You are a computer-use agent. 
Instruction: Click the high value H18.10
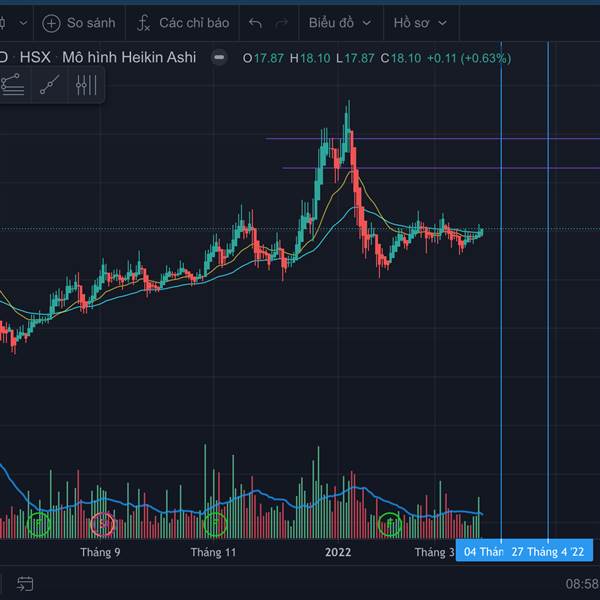(x=310, y=58)
